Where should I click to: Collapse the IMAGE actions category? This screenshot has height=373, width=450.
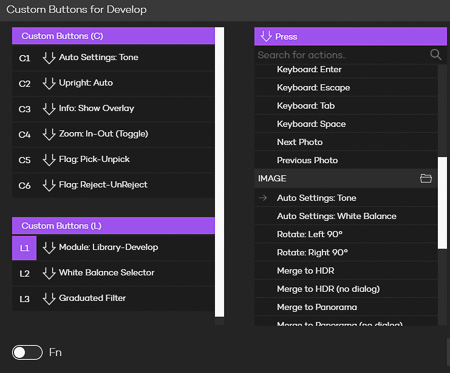[346, 178]
